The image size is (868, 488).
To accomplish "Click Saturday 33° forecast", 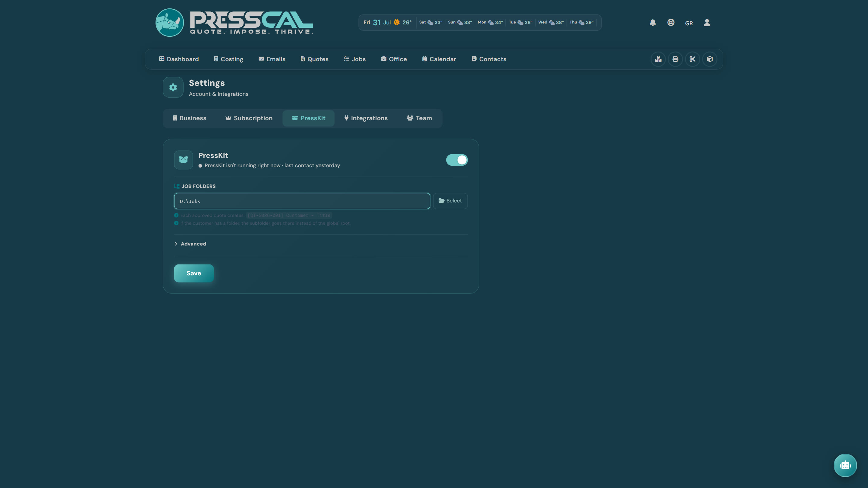I will pyautogui.click(x=431, y=23).
